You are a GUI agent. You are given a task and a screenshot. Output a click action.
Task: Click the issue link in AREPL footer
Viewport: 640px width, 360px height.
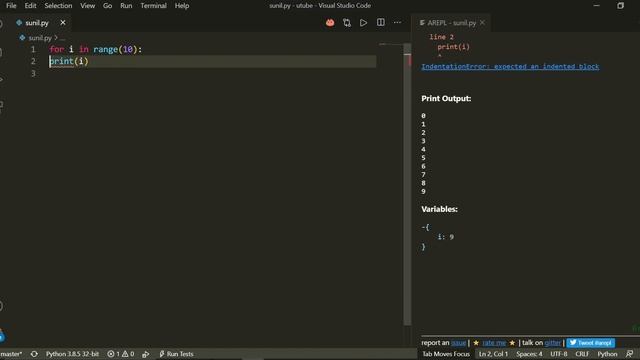coord(458,343)
